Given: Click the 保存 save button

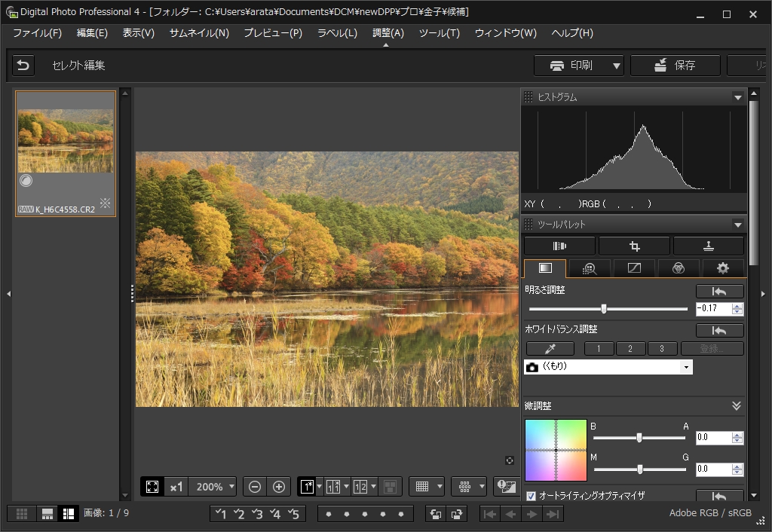Looking at the screenshot, I should (x=675, y=66).
